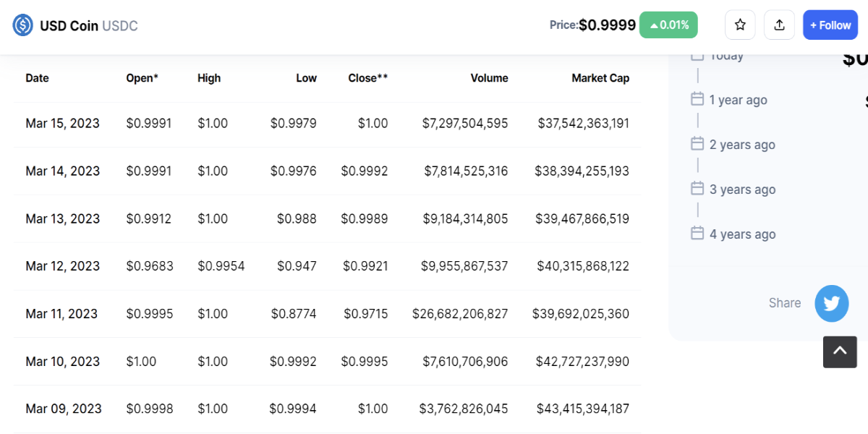
Task: Click the scroll-to-top chevron button
Action: point(840,351)
